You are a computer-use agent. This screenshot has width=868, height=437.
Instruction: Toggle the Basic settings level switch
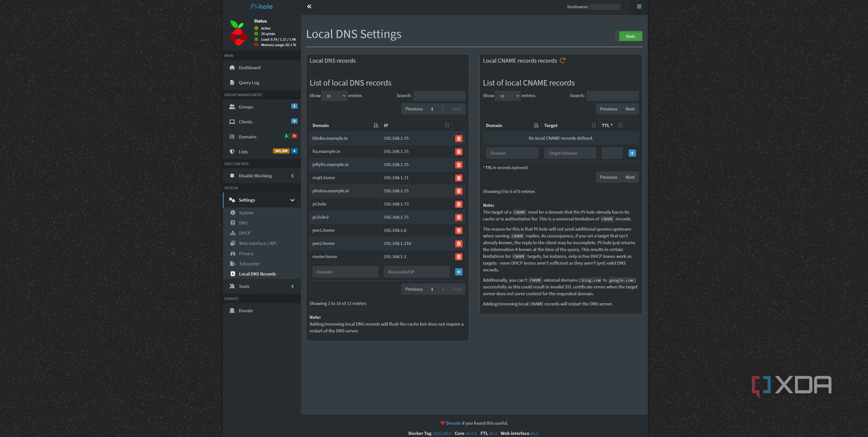click(x=629, y=36)
